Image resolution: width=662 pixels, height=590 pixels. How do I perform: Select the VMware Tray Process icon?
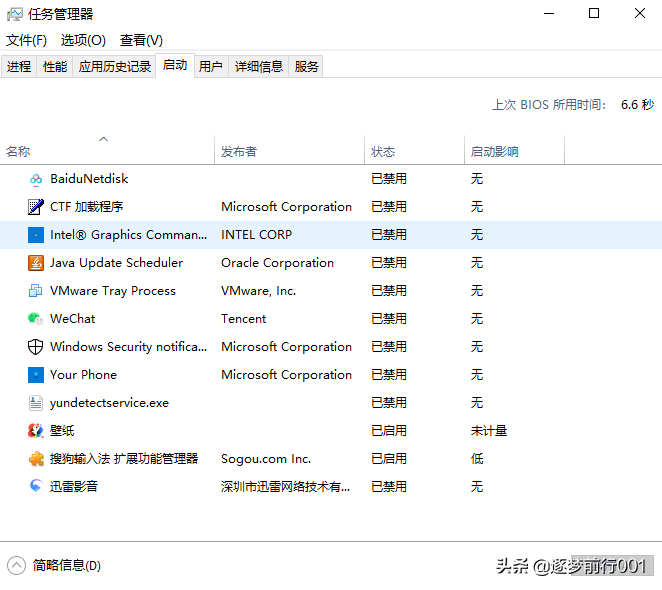click(36, 291)
